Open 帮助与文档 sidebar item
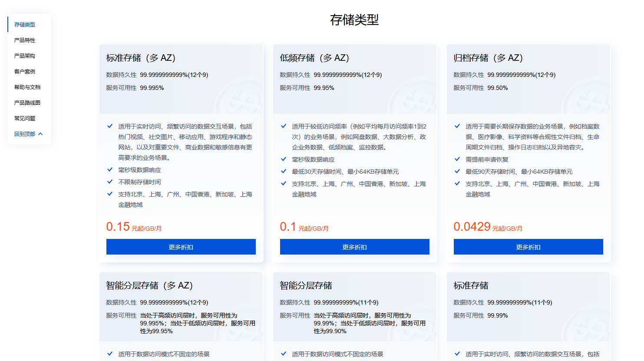This screenshot has height=361, width=644. coord(27,87)
